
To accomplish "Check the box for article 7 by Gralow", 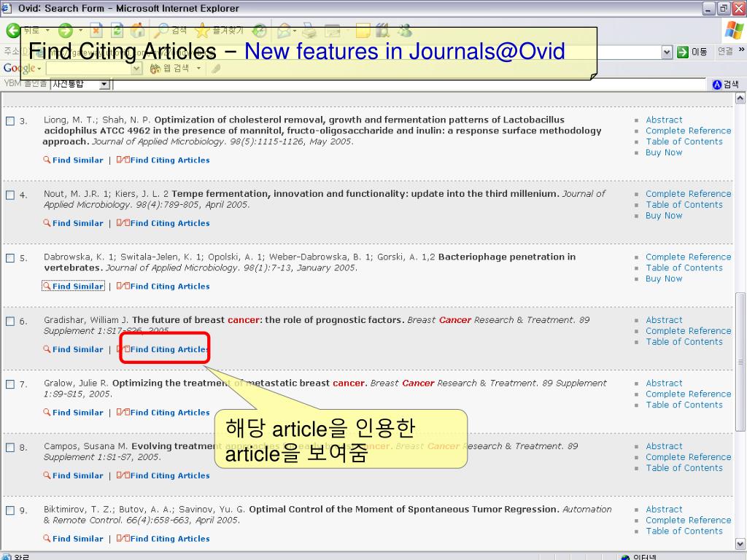I will click(x=10, y=384).
